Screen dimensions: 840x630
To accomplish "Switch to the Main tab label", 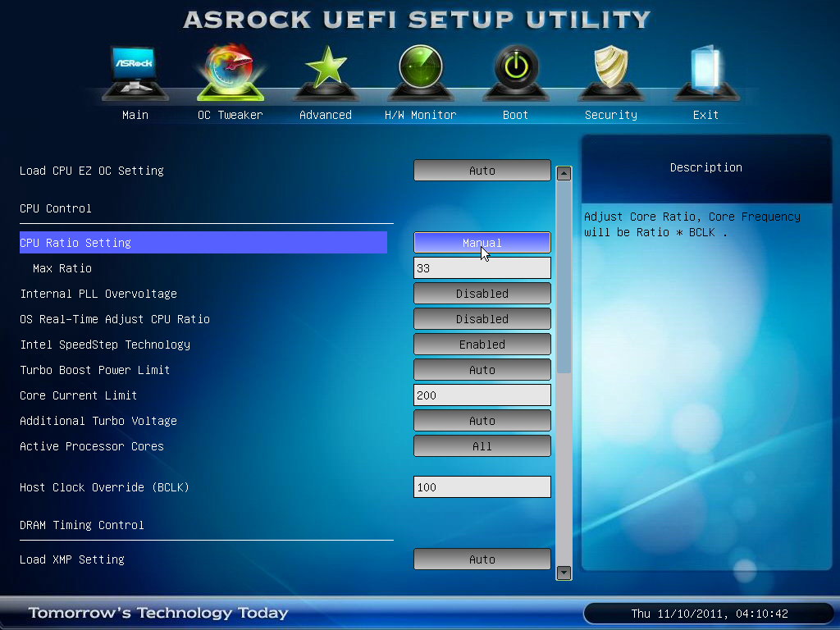I will 135,115.
